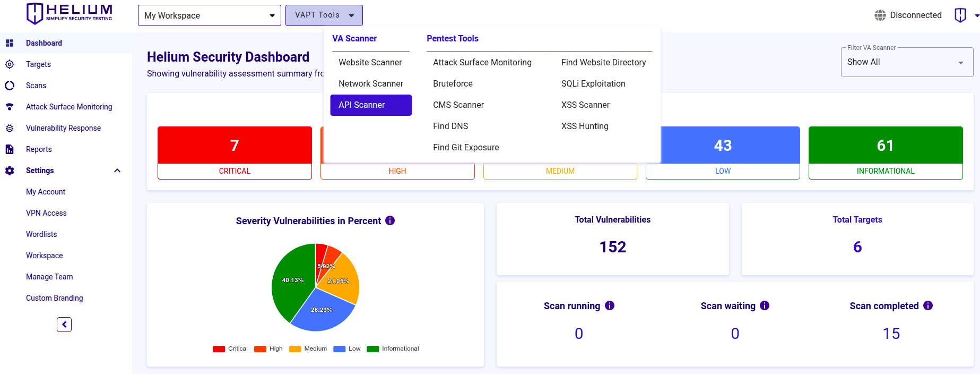Open Attack Surface Monitoring in Pentest Tools menu
The image size is (980, 374).
482,62
